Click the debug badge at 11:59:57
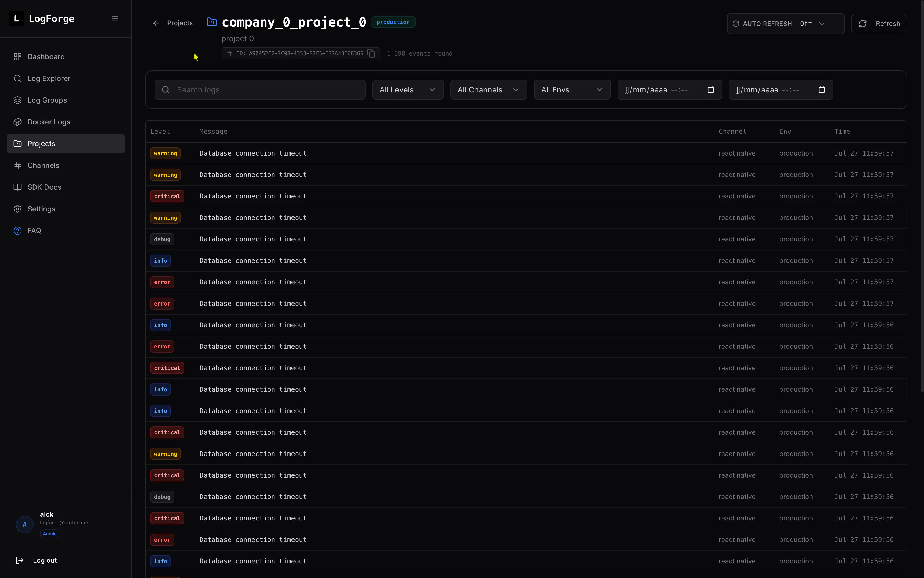This screenshot has height=578, width=924. pyautogui.click(x=162, y=239)
